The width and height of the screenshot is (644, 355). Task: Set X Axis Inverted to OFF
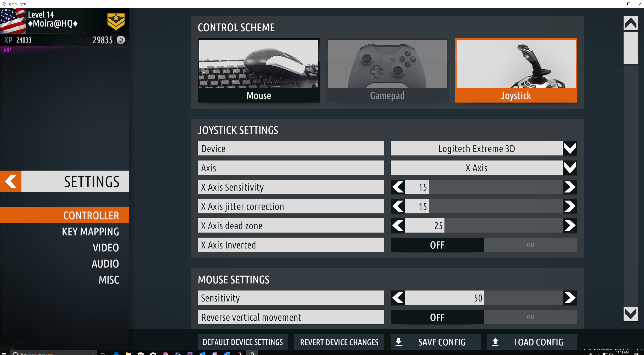click(437, 245)
